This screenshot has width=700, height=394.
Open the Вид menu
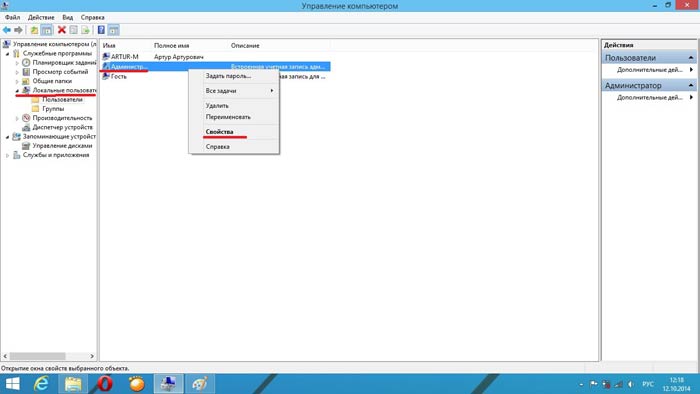67,17
